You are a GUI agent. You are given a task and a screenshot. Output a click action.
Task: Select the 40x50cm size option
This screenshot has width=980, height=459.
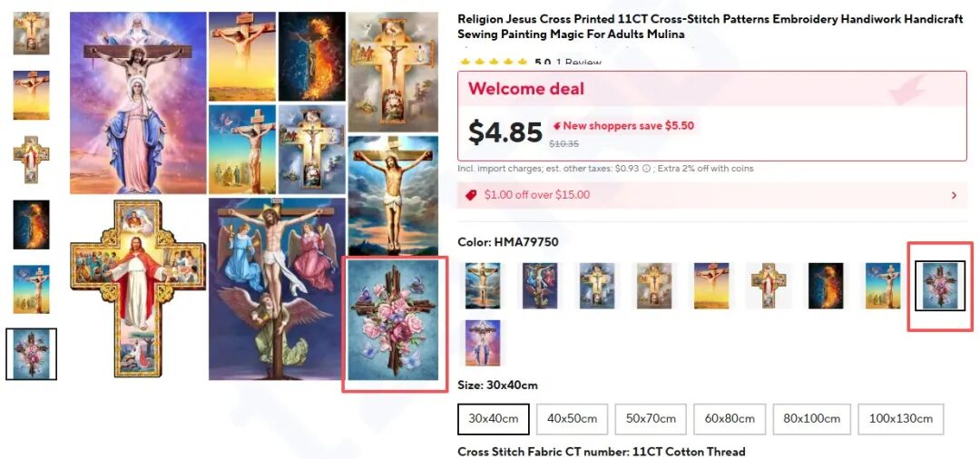pyautogui.click(x=572, y=419)
